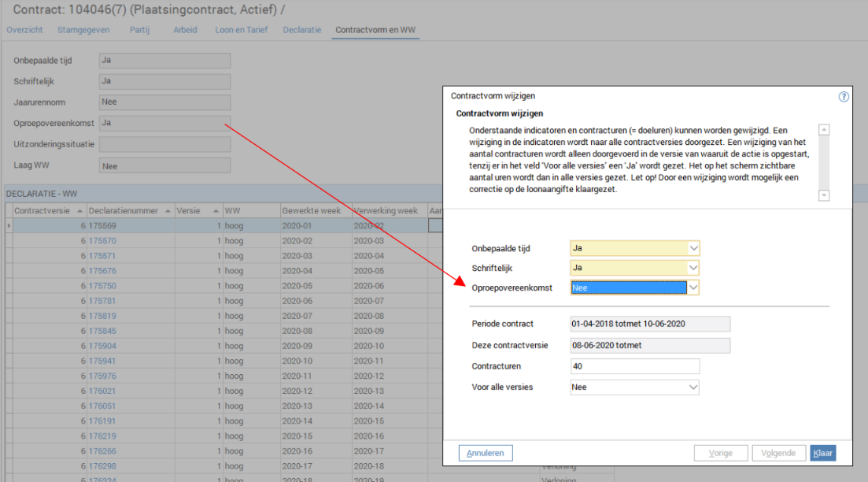Click the help question mark icon
This screenshot has height=482, width=868.
844,97
